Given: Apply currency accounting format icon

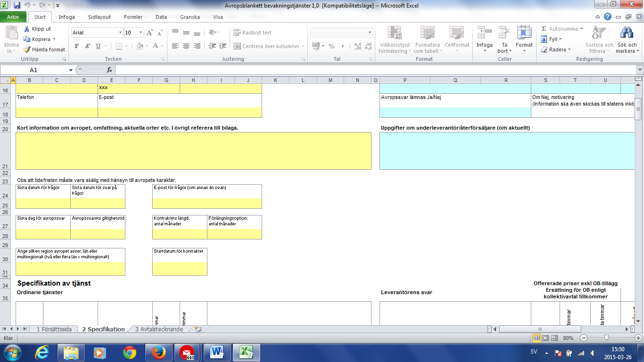Looking at the screenshot, I should tap(317, 46).
